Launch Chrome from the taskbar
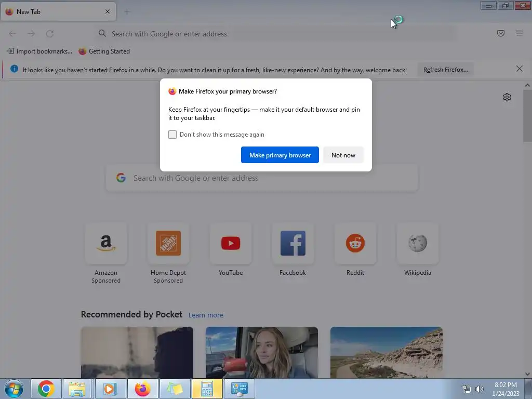This screenshot has width=532, height=399. point(46,389)
